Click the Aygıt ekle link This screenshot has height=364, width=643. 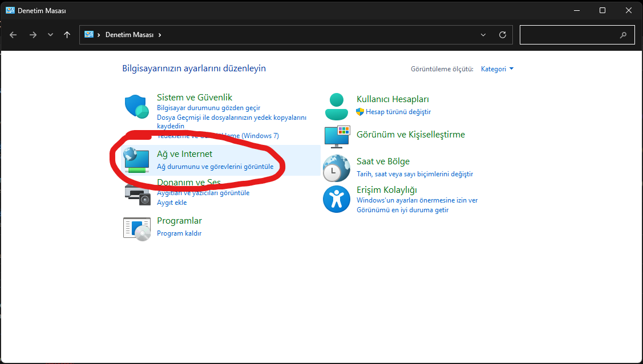click(171, 203)
